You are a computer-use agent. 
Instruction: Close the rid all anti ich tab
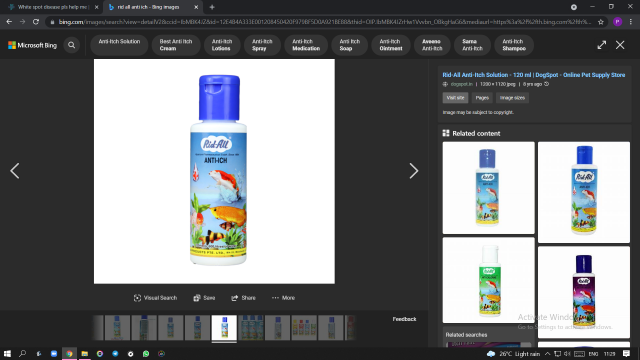196,7
